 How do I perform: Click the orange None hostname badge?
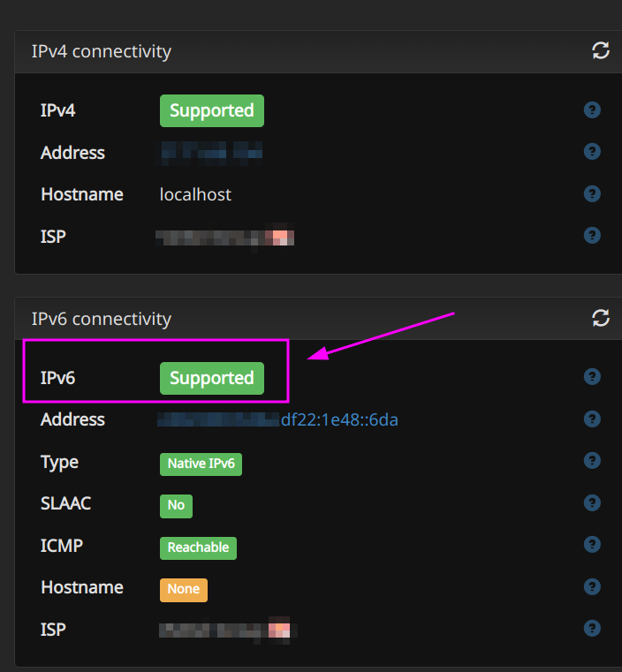coord(183,589)
